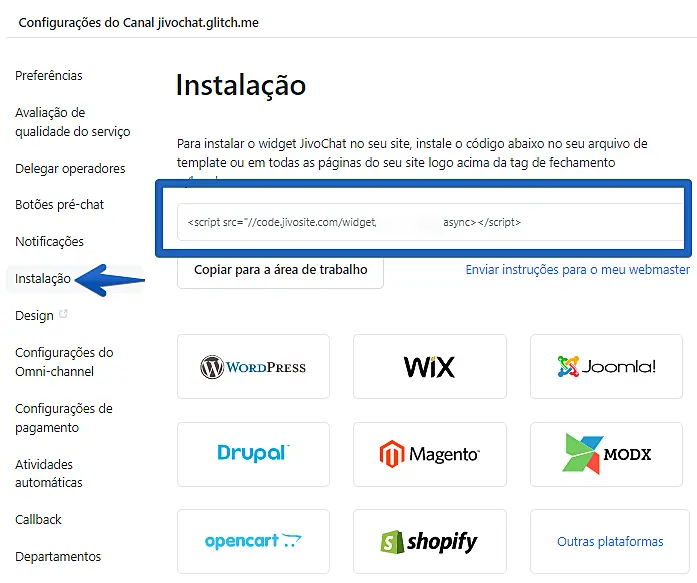Open Notificações settings page
This screenshot has width=697, height=583.
tap(49, 242)
